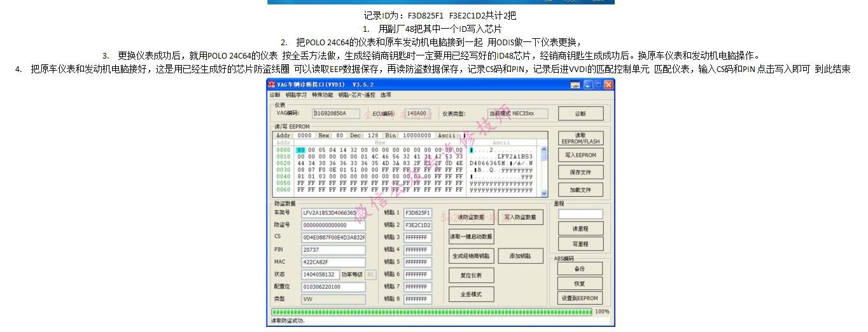Click the 仪表类型 field showing NEC35xx
The width and height of the screenshot is (868, 332).
point(519,113)
